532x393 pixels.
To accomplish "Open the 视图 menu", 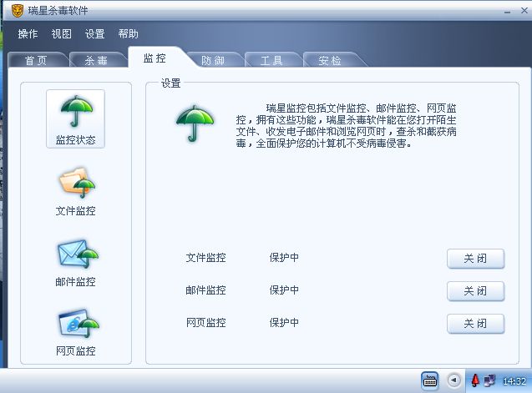I will (62, 33).
